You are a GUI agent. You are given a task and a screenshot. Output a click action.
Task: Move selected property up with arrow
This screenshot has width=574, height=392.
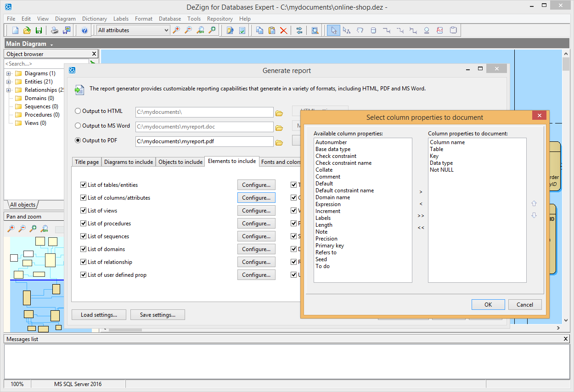coord(534,203)
